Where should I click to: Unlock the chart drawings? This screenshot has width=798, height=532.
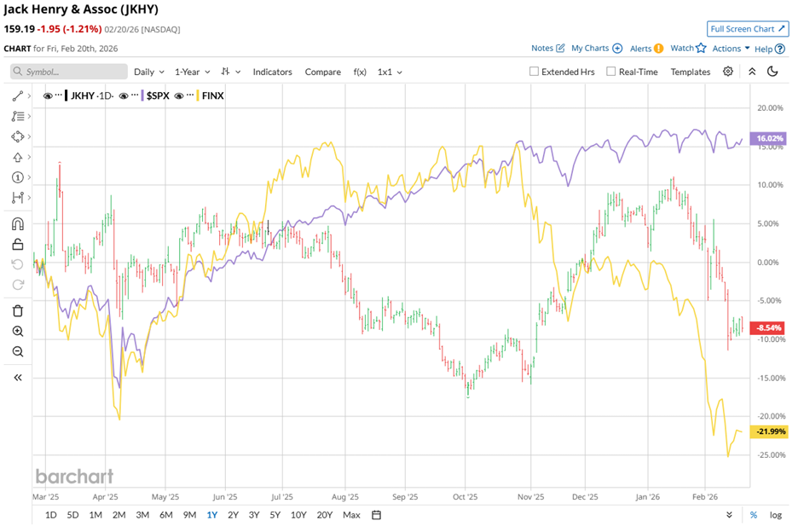[17, 243]
